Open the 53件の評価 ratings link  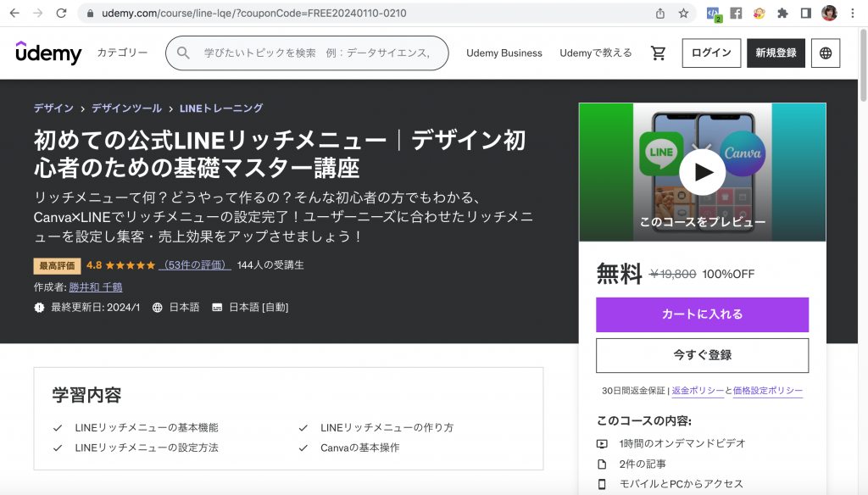(195, 265)
